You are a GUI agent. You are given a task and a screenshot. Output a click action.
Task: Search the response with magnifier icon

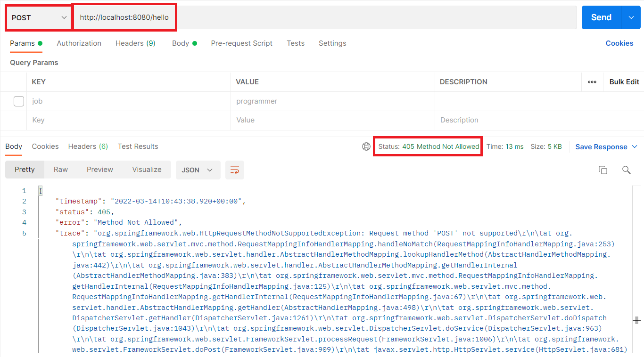(626, 170)
